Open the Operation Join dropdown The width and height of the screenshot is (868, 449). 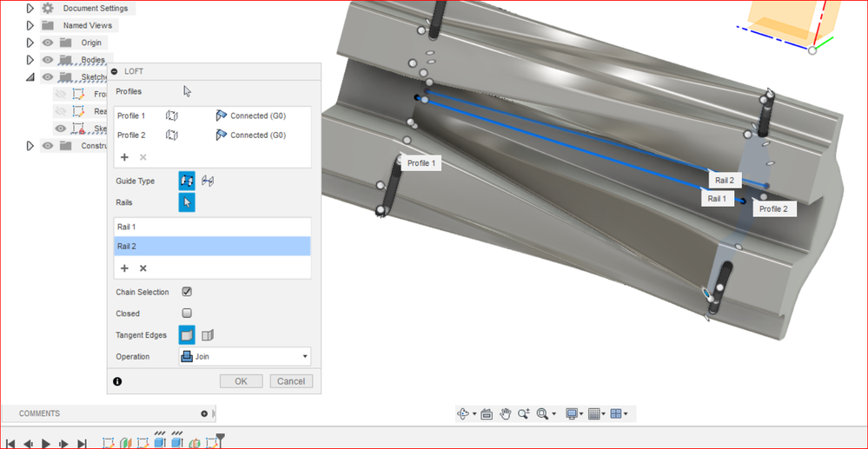point(245,357)
